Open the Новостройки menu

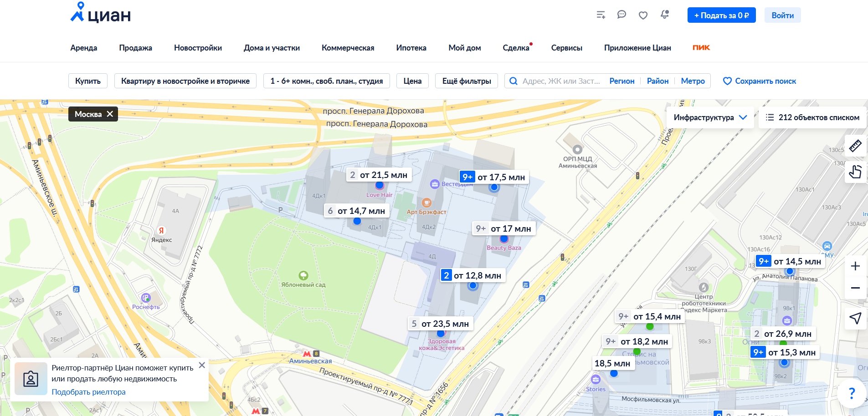[x=198, y=48]
